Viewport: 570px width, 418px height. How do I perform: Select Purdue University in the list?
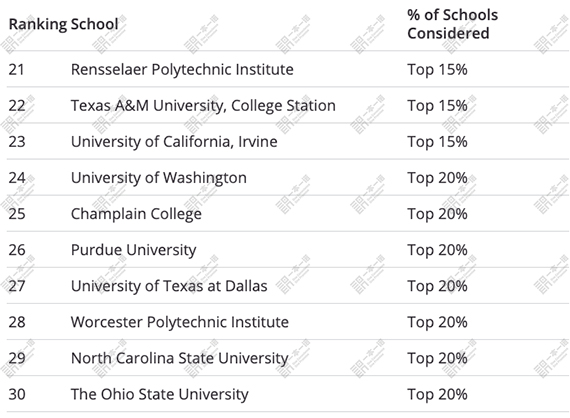(133, 250)
